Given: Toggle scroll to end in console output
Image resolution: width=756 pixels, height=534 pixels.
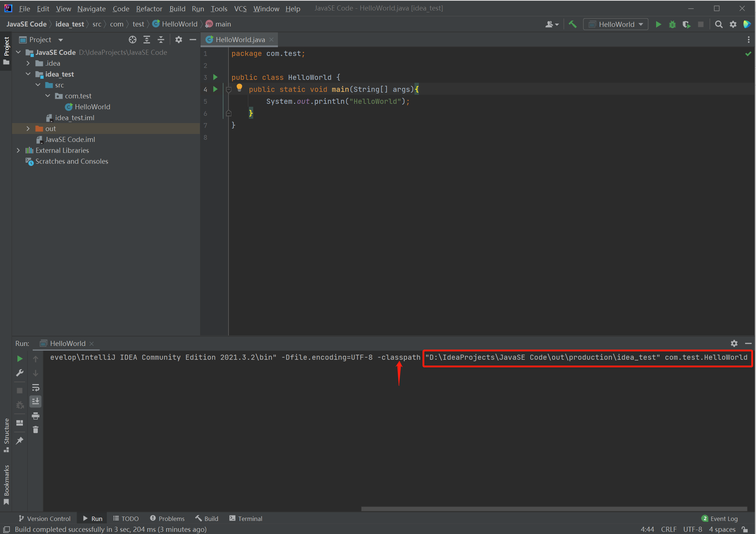Looking at the screenshot, I should [x=36, y=401].
